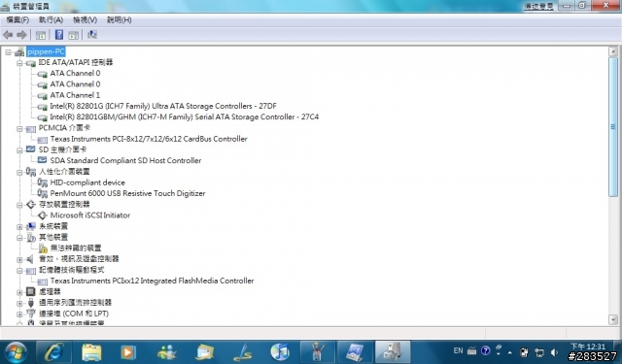622x364 pixels.
Task: Select the Texas Instruments CardBus Controller device icon
Action: point(42,140)
